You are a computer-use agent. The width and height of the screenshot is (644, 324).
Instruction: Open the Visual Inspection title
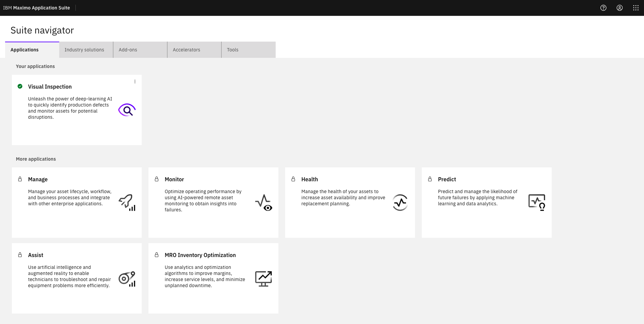point(50,87)
